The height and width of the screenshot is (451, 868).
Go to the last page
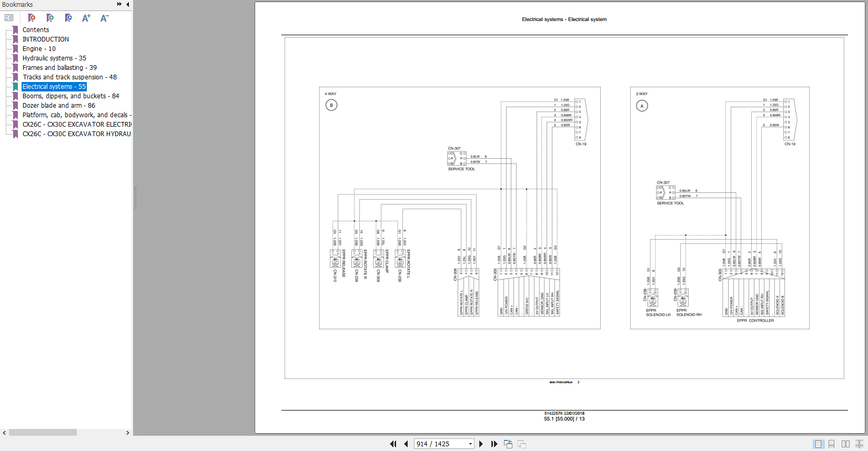pos(494,444)
